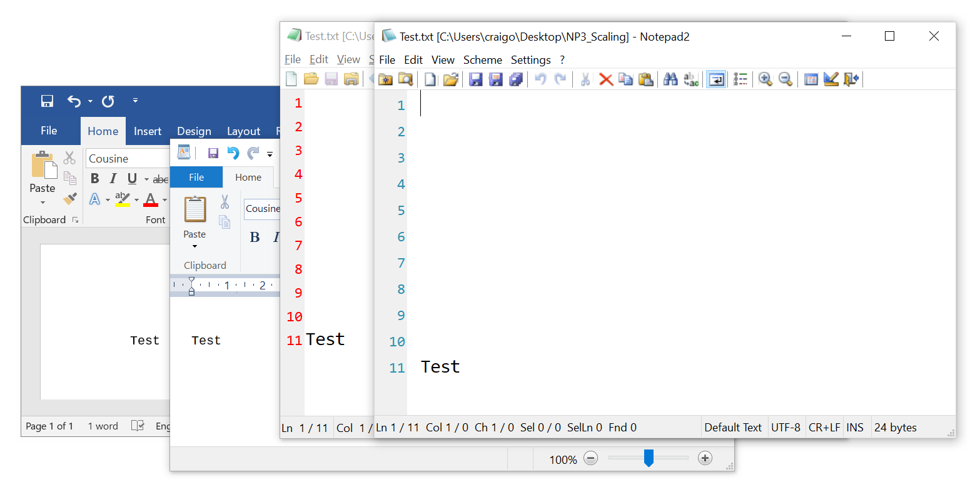The image size is (980, 487).
Task: Toggle INS insert mode in Notepad2 status bar
Action: coord(855,428)
